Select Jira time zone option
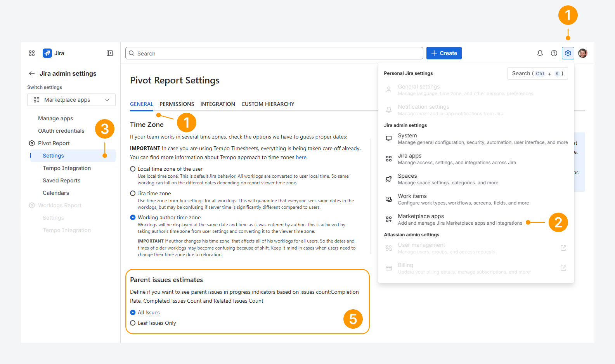615x364 pixels. 133,193
